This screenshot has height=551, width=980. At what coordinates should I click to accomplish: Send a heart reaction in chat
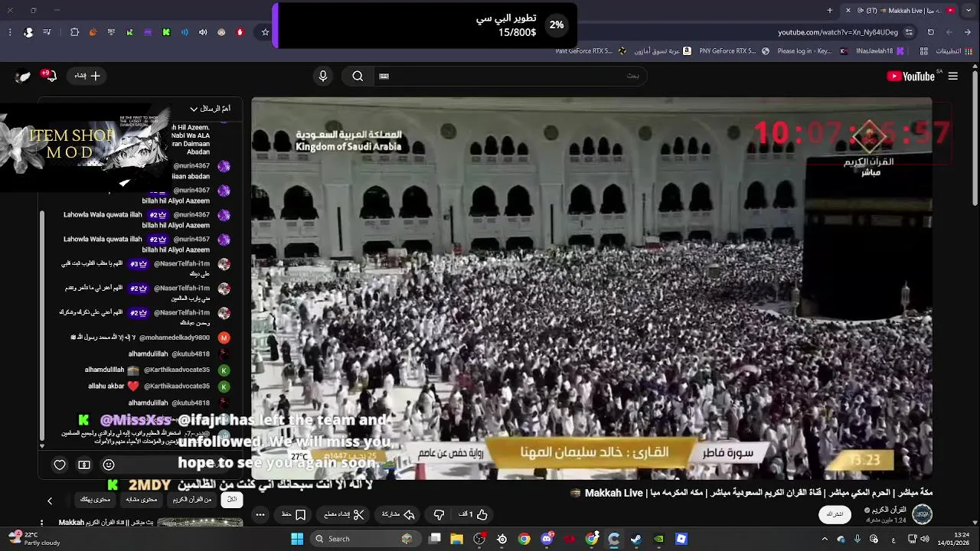[x=60, y=465]
